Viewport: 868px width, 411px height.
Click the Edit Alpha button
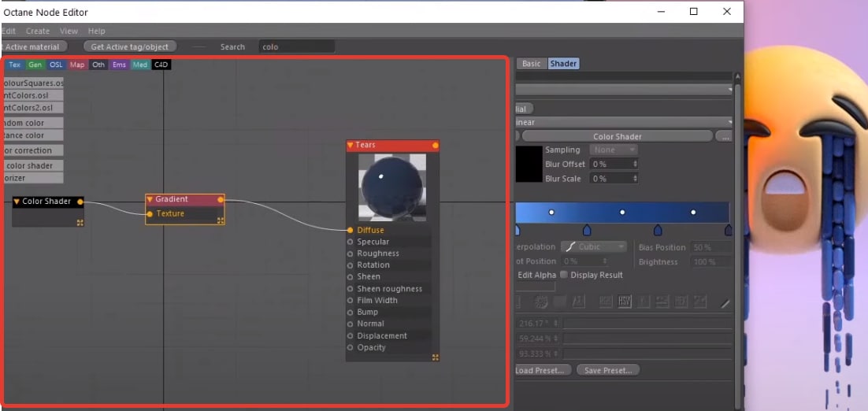click(536, 275)
